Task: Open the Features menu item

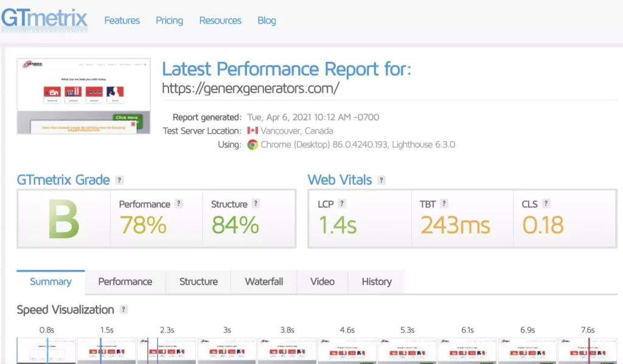Action: pos(122,21)
